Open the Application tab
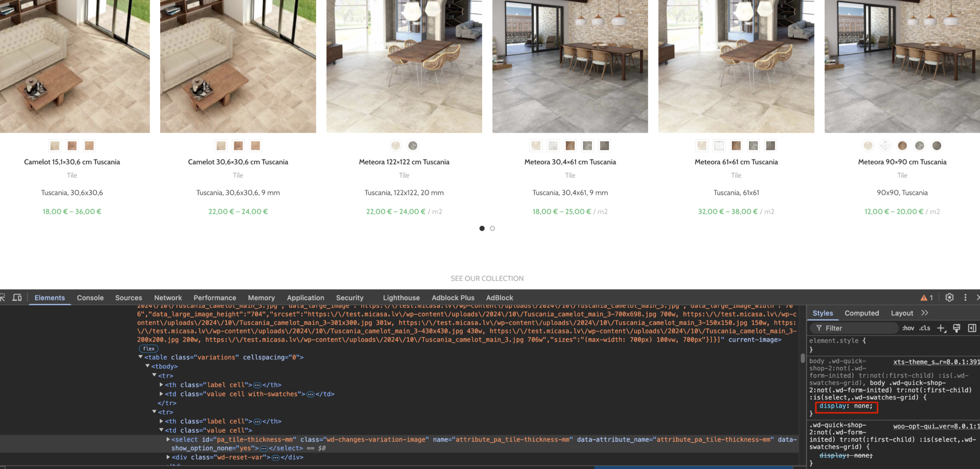 (x=305, y=297)
